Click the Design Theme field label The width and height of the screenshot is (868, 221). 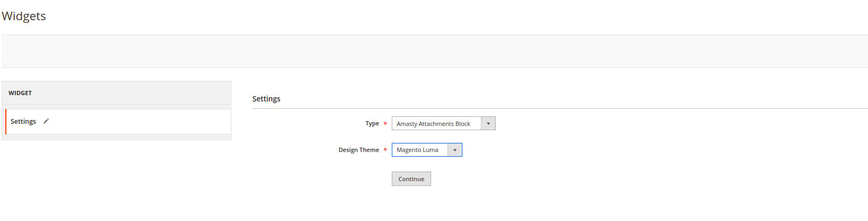359,150
